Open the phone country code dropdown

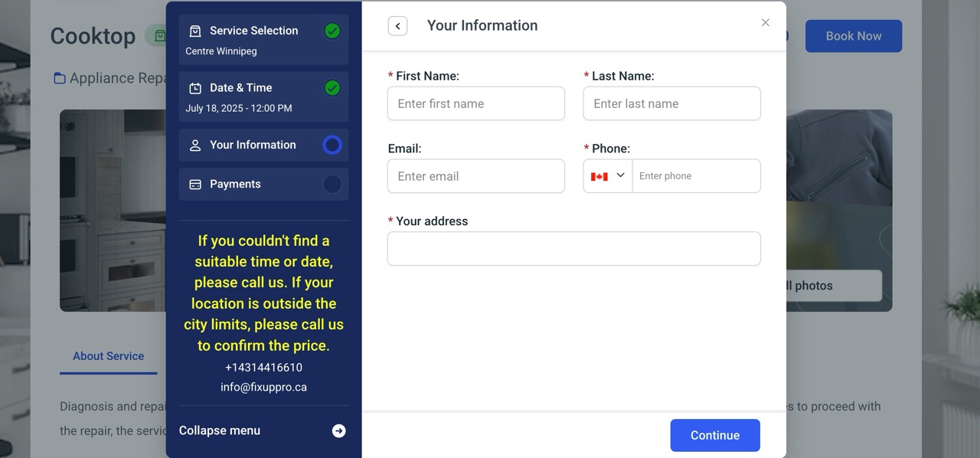[608, 176]
